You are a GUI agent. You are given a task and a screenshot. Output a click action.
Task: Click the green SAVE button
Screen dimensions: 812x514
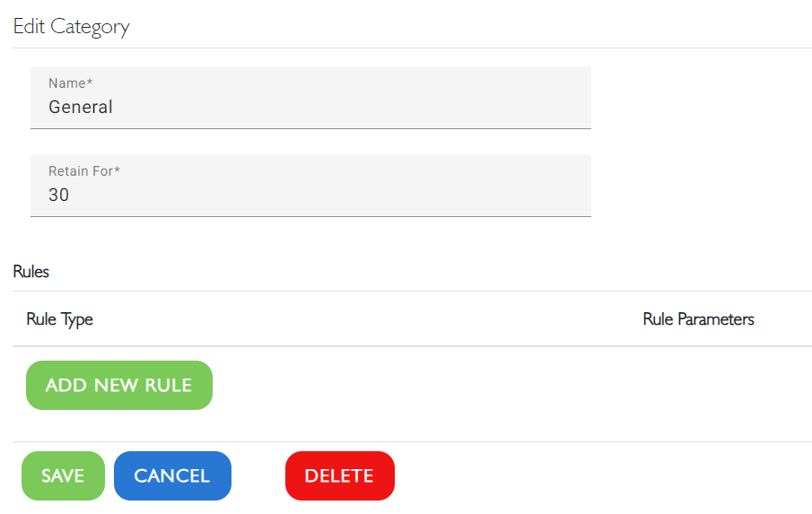click(x=63, y=475)
